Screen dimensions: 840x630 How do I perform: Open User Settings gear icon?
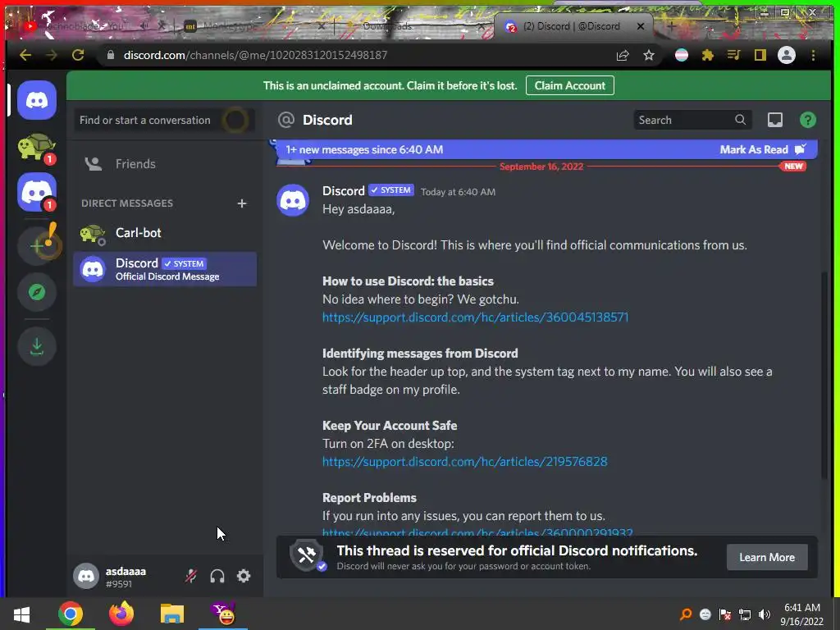244,577
